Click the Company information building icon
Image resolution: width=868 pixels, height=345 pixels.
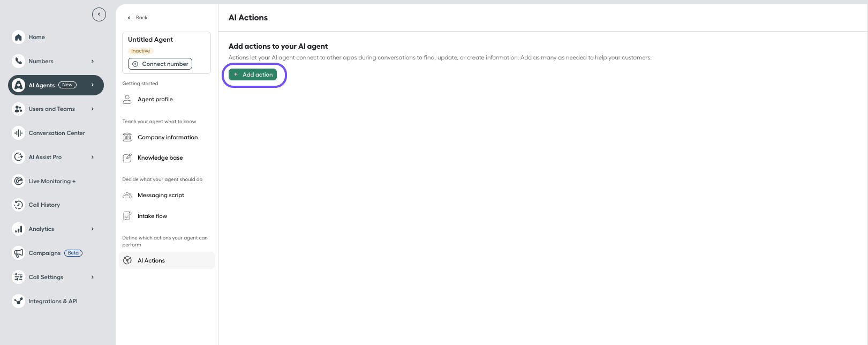click(127, 137)
